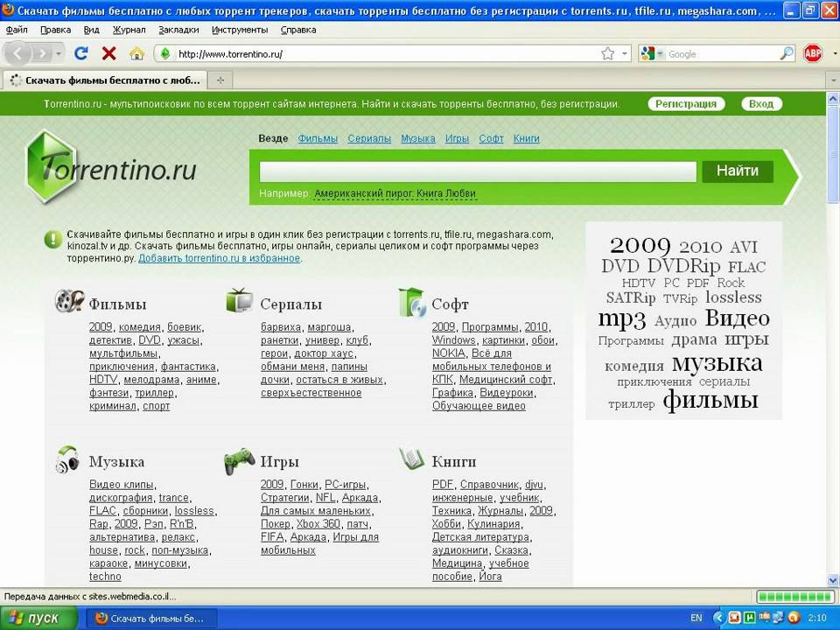The width and height of the screenshot is (840, 630).
Task: Click the DVDRip tag in the tag cloud
Action: point(683,266)
